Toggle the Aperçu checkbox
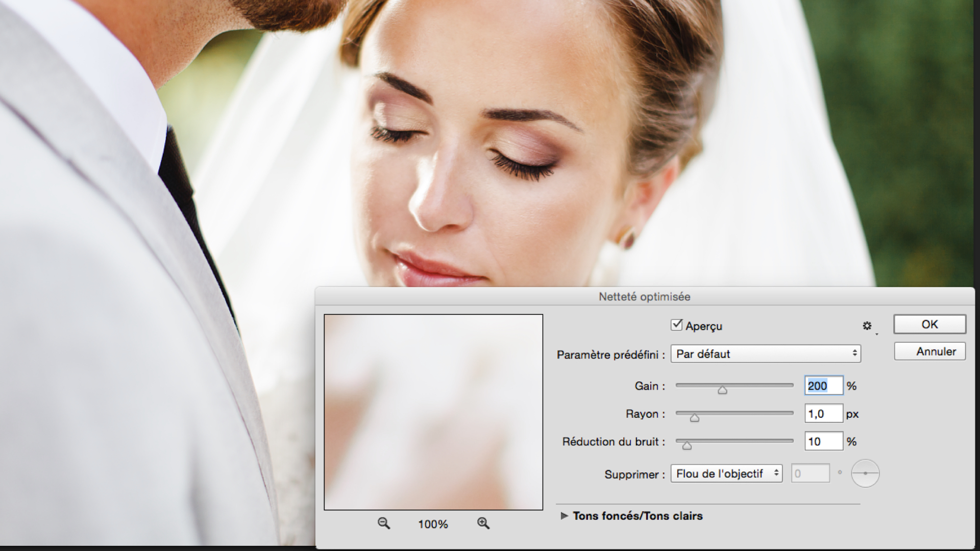This screenshot has height=551, width=980. (677, 325)
